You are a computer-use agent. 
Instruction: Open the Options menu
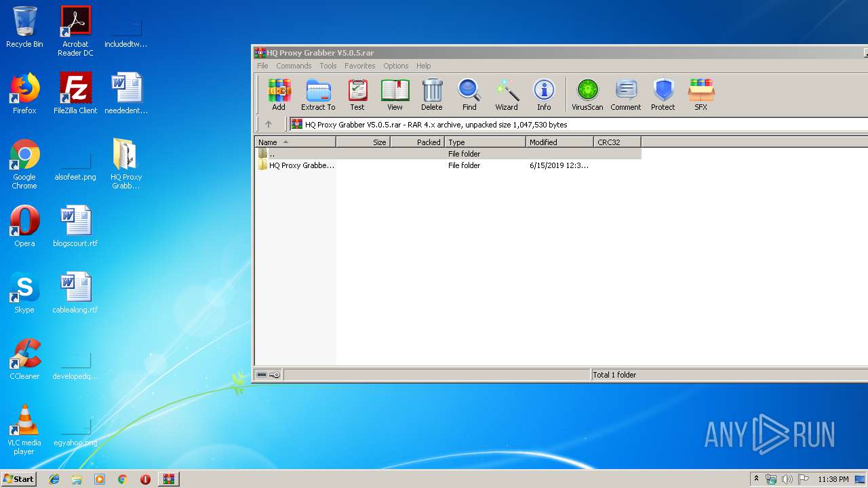coord(395,66)
